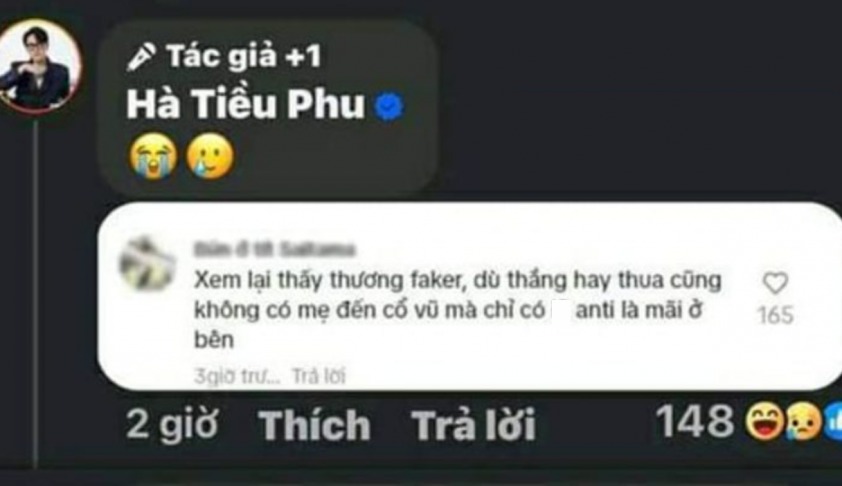
Task: Click the blurred commenter name
Action: click(x=274, y=250)
